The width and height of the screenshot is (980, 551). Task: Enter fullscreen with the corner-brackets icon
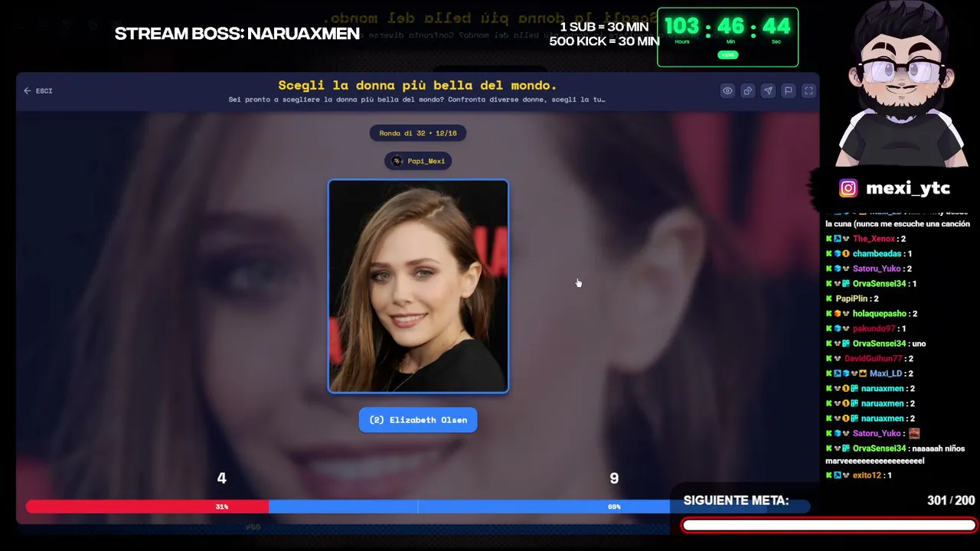808,91
